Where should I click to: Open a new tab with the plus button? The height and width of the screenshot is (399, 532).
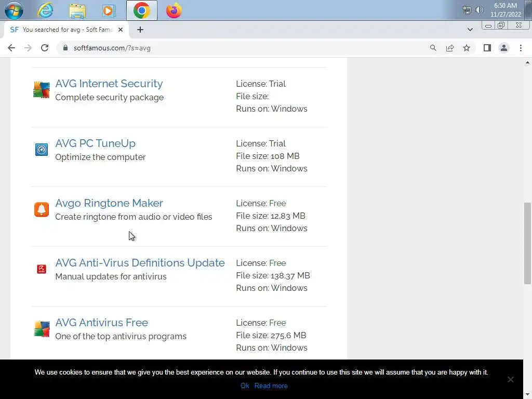click(140, 30)
